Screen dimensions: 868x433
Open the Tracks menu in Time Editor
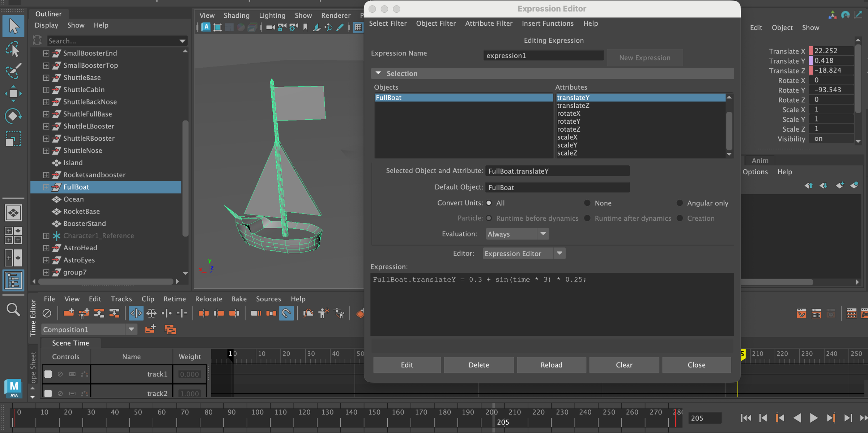click(x=121, y=299)
